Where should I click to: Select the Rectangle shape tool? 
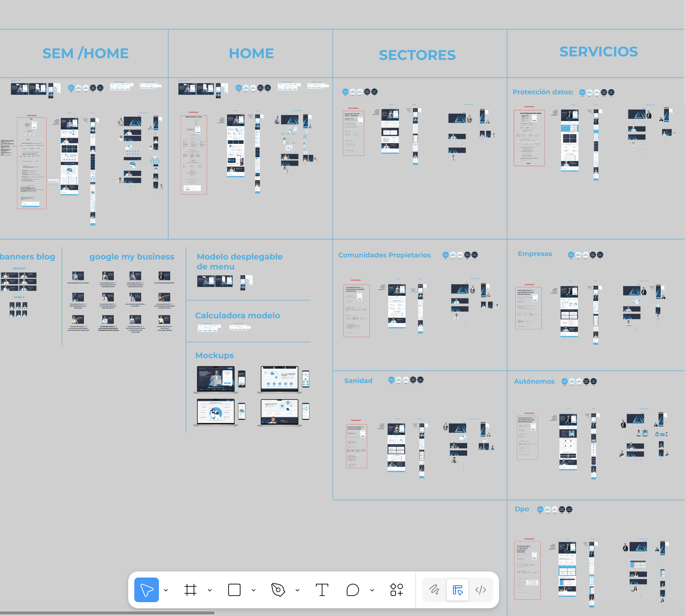coord(234,590)
